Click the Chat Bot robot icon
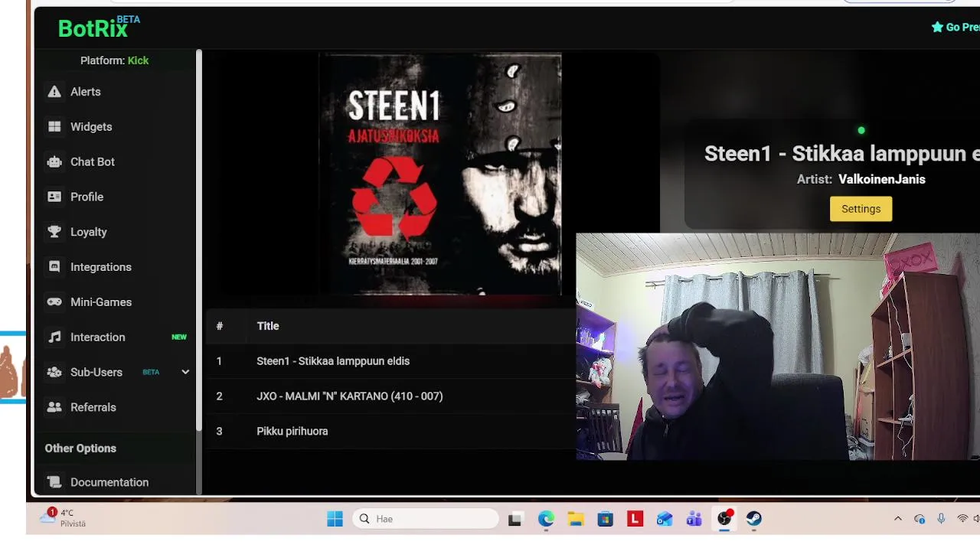This screenshot has width=980, height=551. tap(54, 162)
